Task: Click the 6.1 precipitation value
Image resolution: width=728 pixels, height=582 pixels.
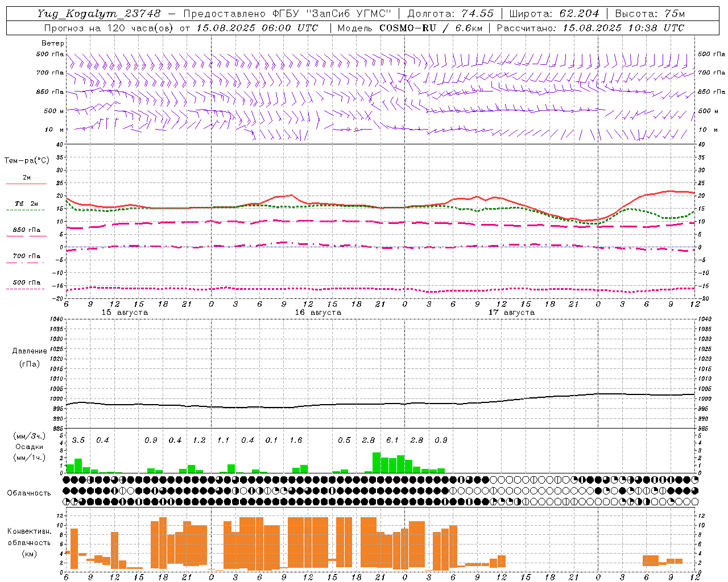Action: (392, 440)
